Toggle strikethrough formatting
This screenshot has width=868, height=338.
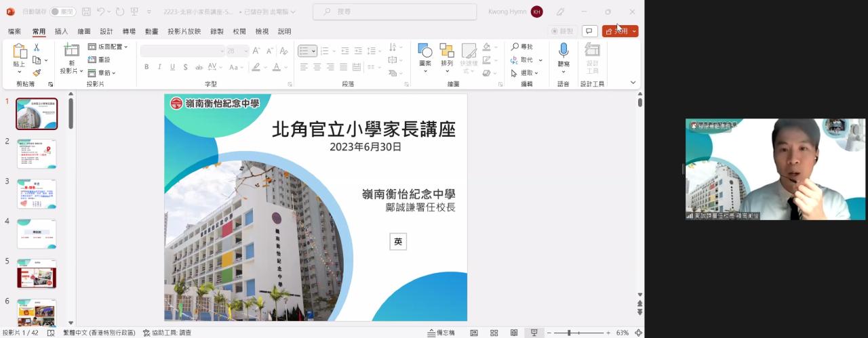[199, 67]
